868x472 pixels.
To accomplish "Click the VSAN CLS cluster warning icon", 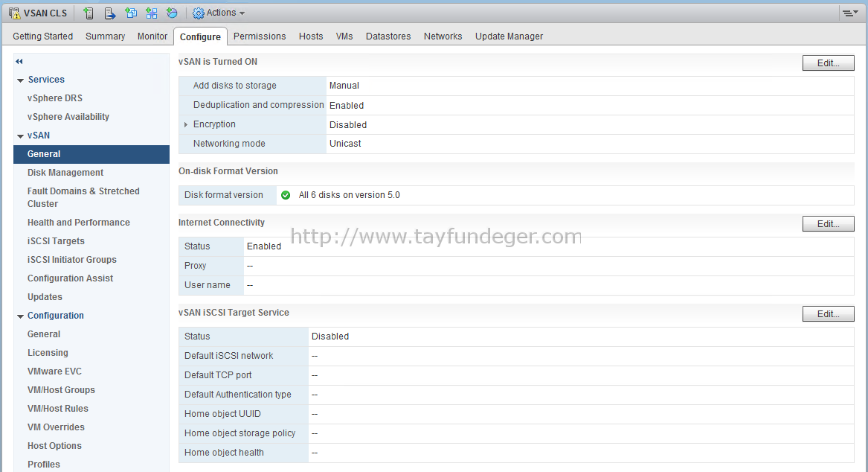I will (x=14, y=13).
